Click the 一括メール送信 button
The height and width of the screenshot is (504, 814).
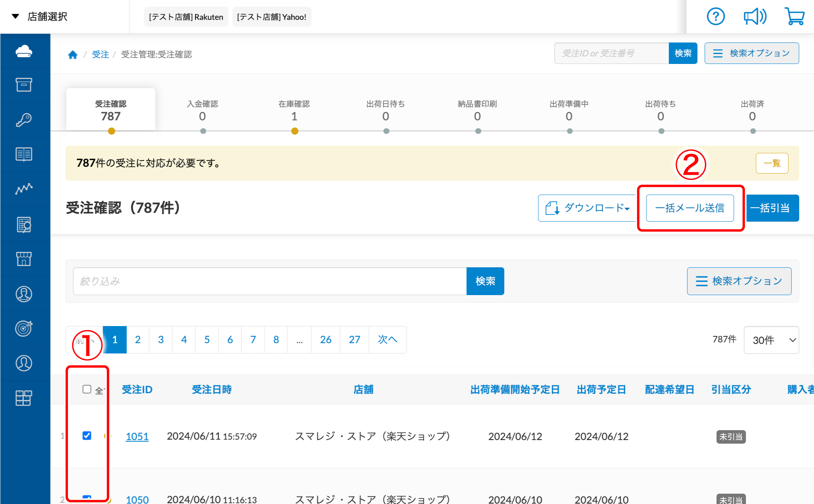(x=690, y=208)
